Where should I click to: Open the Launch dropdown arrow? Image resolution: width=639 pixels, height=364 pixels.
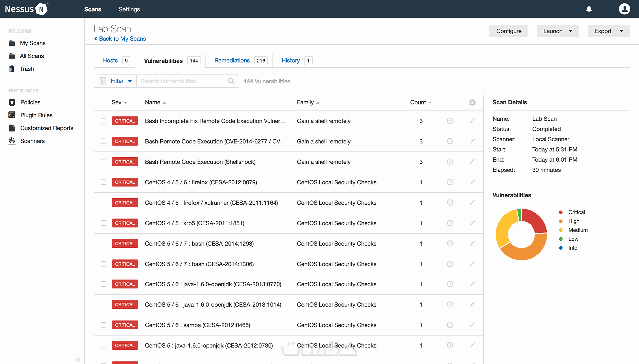pyautogui.click(x=570, y=31)
